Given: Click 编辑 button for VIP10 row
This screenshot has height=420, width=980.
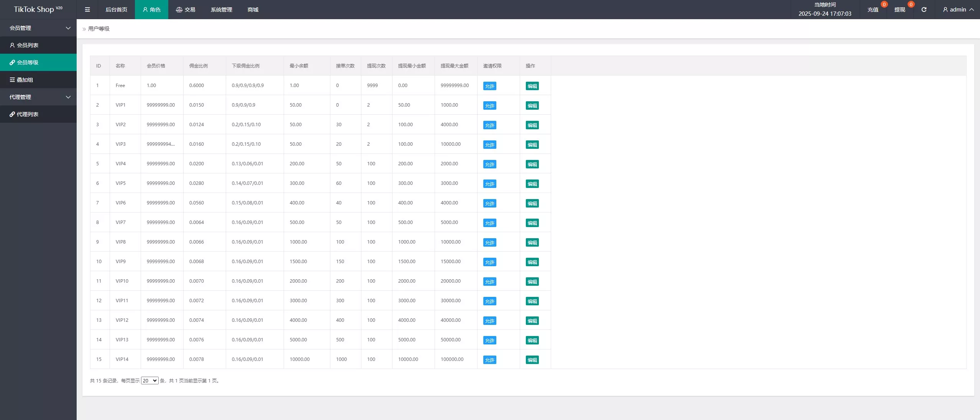Looking at the screenshot, I should (x=532, y=282).
